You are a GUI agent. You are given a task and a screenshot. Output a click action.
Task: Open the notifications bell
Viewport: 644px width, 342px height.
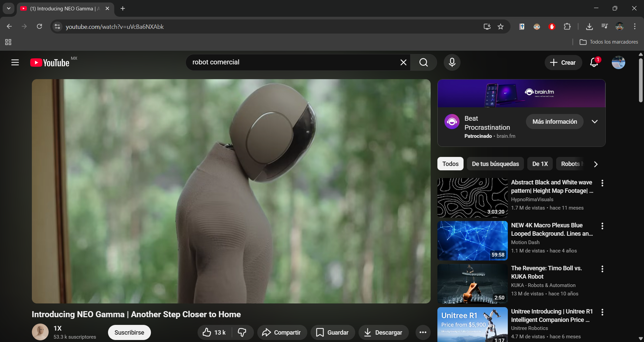click(x=594, y=62)
